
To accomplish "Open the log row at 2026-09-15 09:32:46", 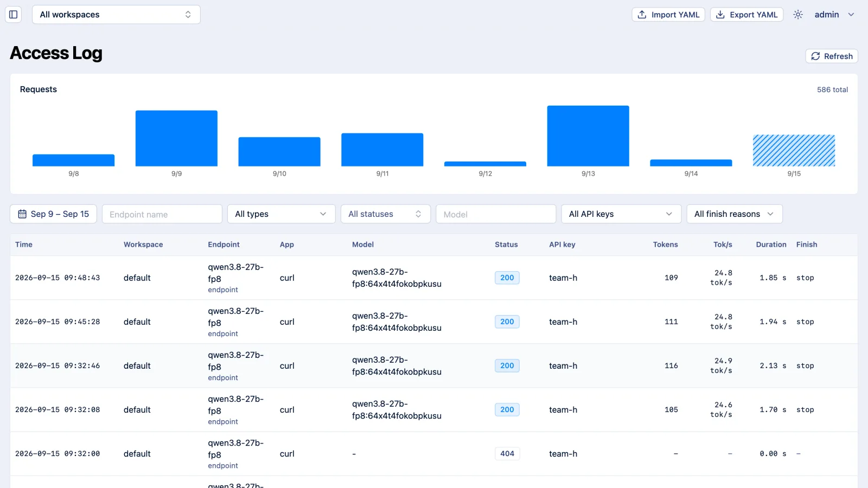I will point(434,365).
